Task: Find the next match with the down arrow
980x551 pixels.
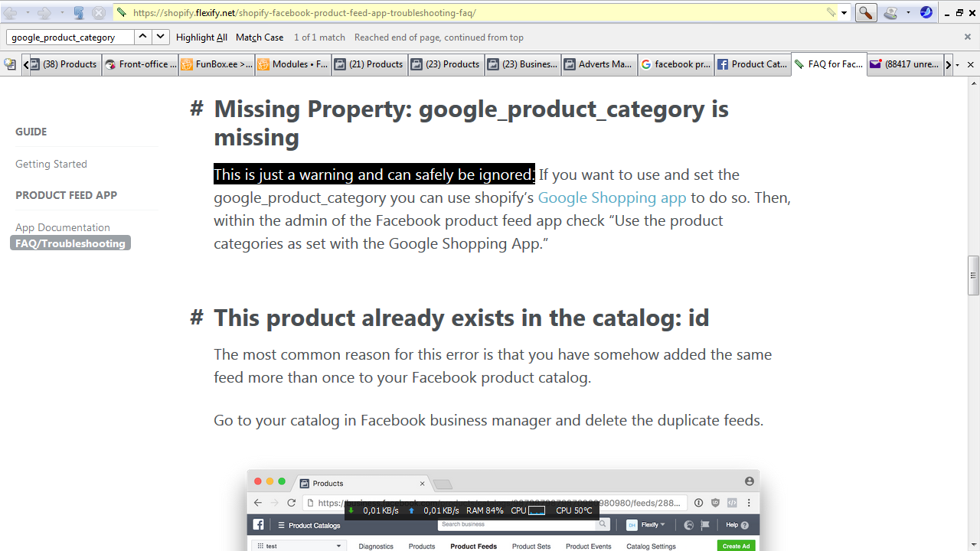Action: coord(160,37)
